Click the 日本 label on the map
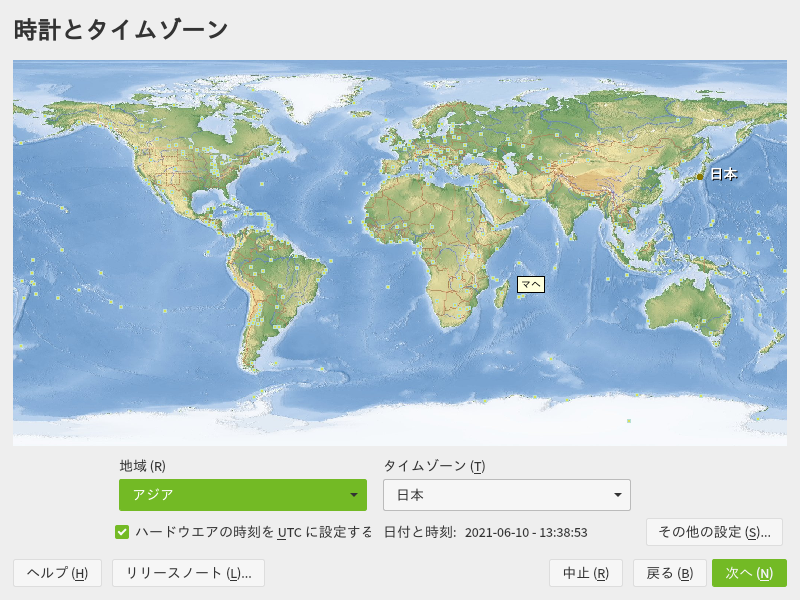 (x=724, y=174)
